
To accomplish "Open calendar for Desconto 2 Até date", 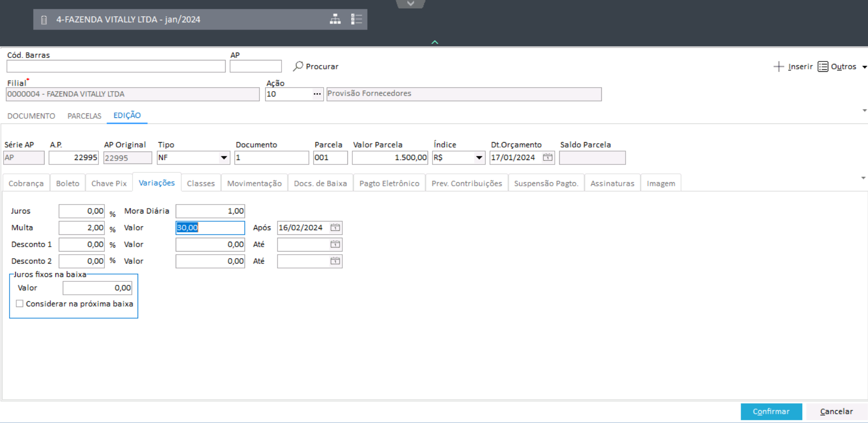I will [335, 261].
